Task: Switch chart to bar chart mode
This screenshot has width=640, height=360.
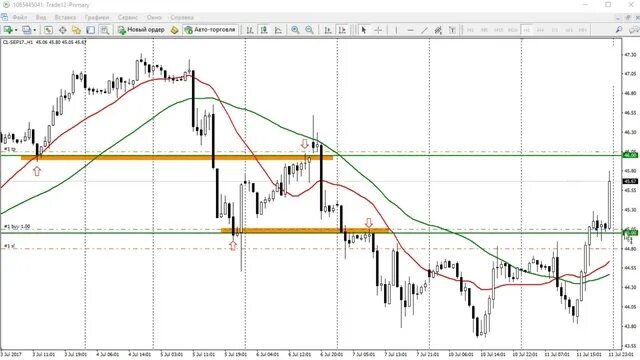Action: click(x=250, y=30)
